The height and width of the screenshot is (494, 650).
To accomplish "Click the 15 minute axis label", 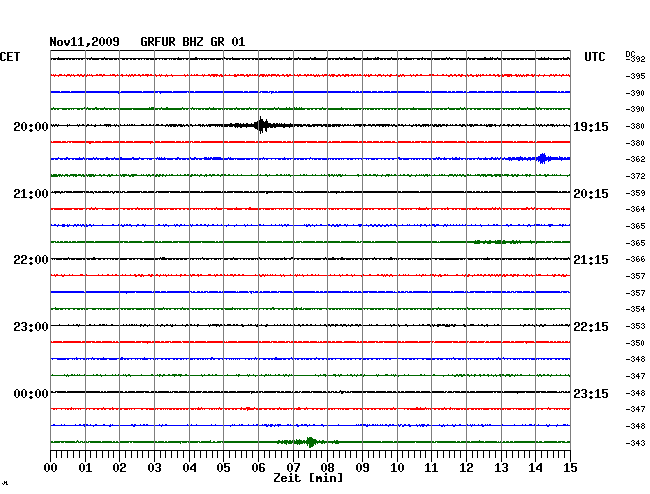I will pos(570,468).
